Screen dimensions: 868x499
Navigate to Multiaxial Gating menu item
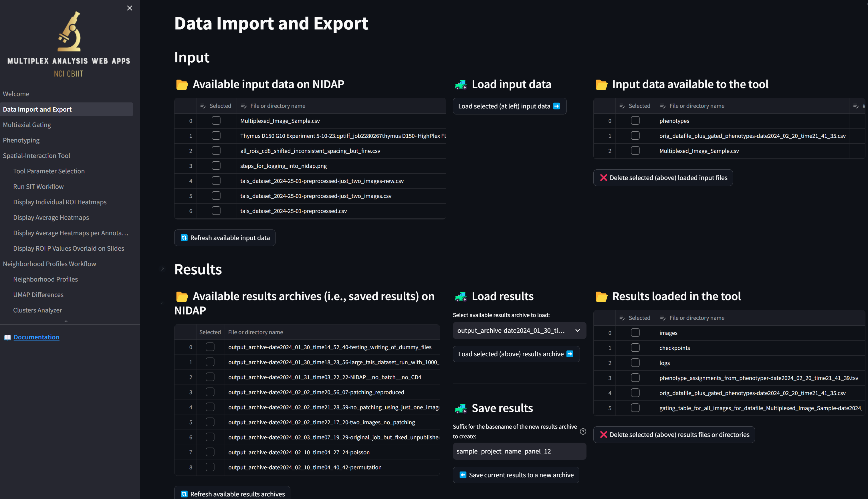click(x=26, y=124)
